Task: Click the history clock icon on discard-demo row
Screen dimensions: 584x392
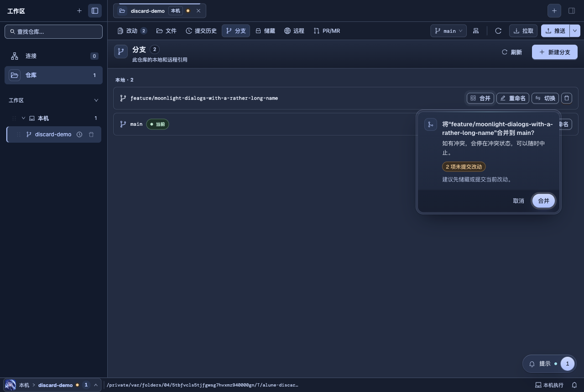Action: point(79,134)
